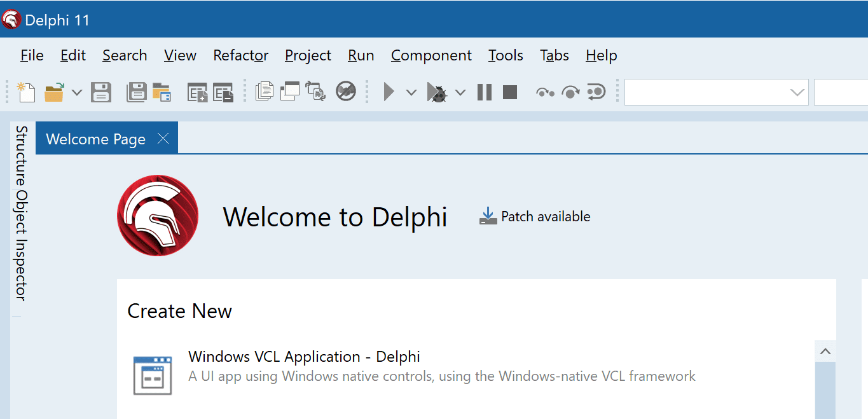868x419 pixels.
Task: Click the Open Project icon
Action: coord(162,92)
